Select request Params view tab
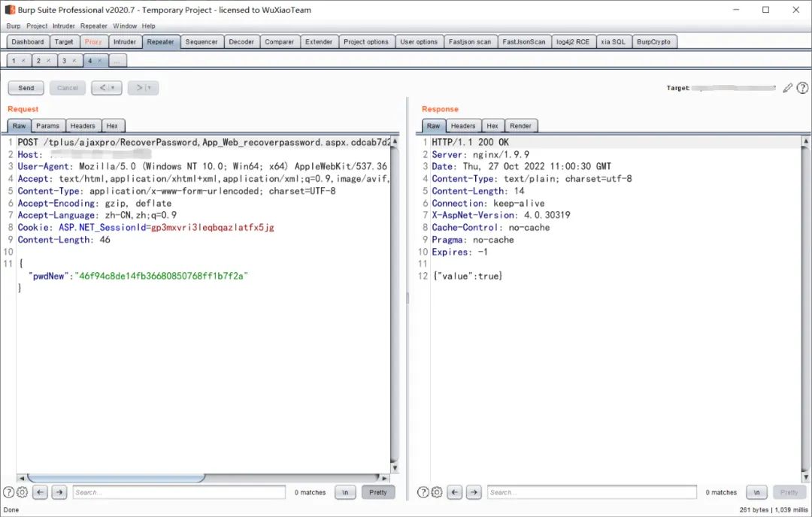This screenshot has width=812, height=517. click(x=47, y=125)
